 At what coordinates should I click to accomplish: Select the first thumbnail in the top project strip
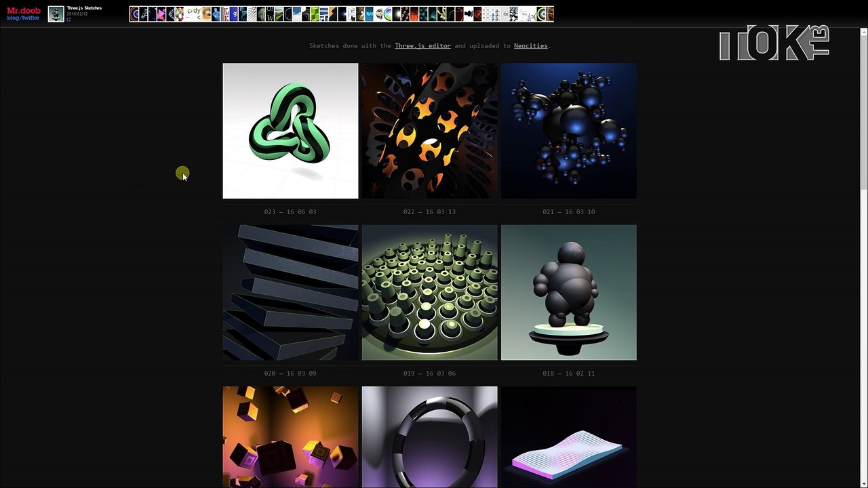(134, 14)
